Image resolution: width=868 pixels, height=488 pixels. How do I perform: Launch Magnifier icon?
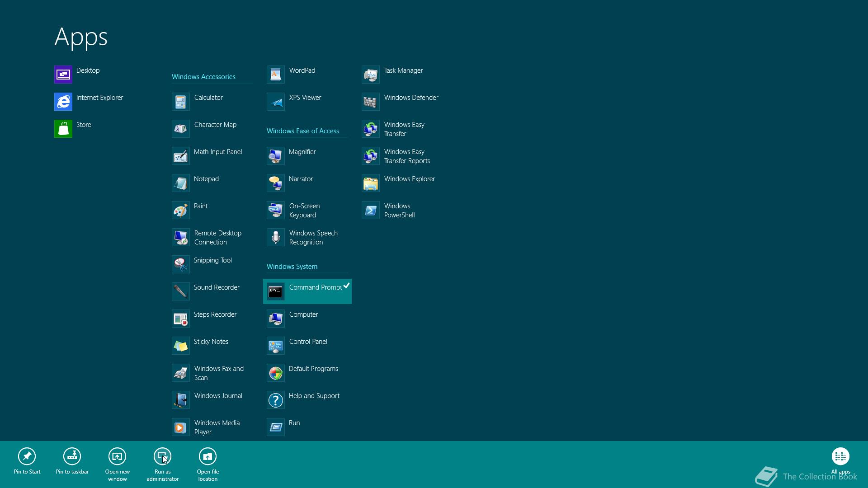tap(276, 156)
